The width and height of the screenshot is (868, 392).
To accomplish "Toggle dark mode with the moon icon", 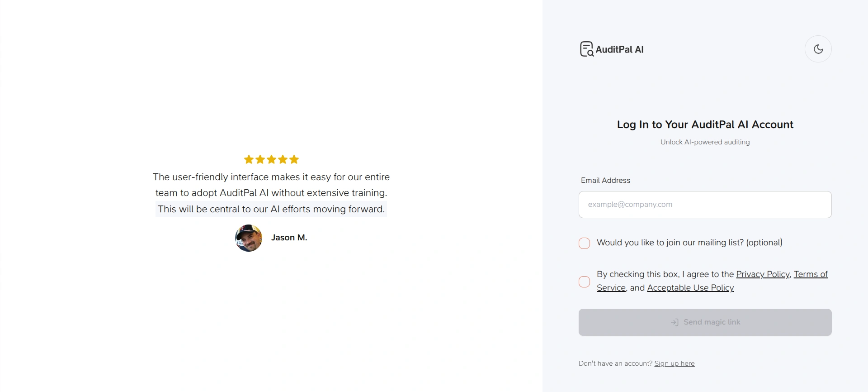I will tap(818, 49).
